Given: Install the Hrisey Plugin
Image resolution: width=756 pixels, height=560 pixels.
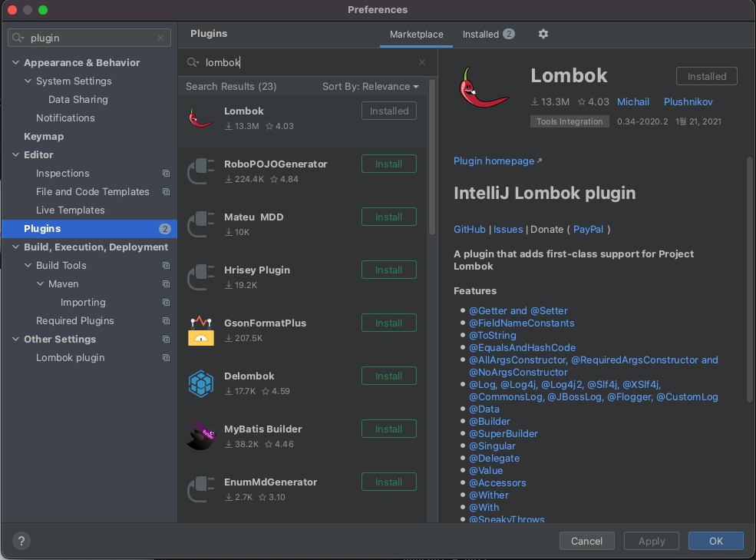Looking at the screenshot, I should pos(388,270).
